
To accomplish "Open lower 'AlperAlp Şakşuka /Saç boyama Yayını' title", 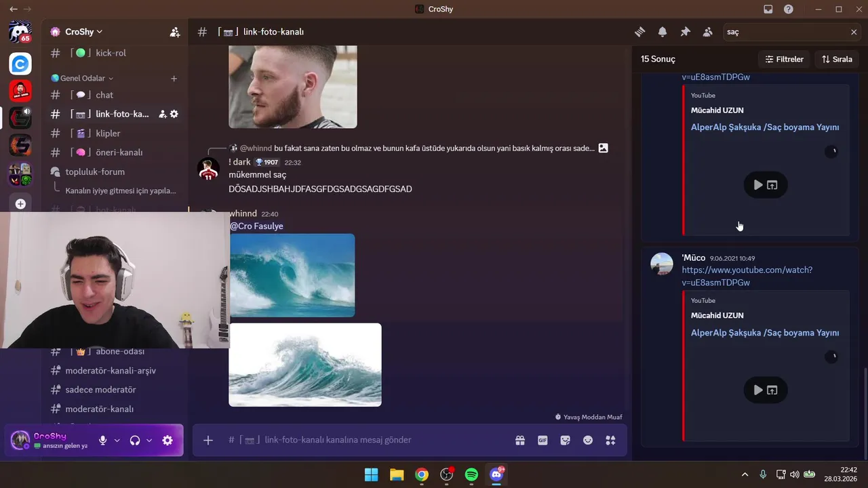I will tap(765, 333).
